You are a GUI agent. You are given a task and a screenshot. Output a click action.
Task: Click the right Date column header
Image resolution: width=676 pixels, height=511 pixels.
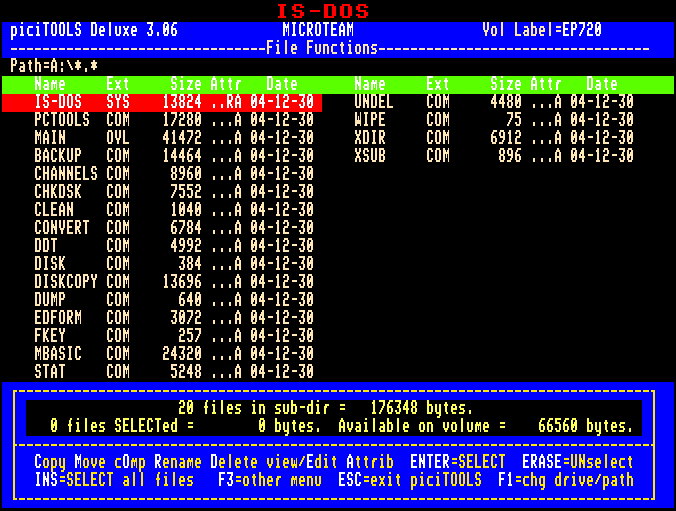[x=602, y=84]
